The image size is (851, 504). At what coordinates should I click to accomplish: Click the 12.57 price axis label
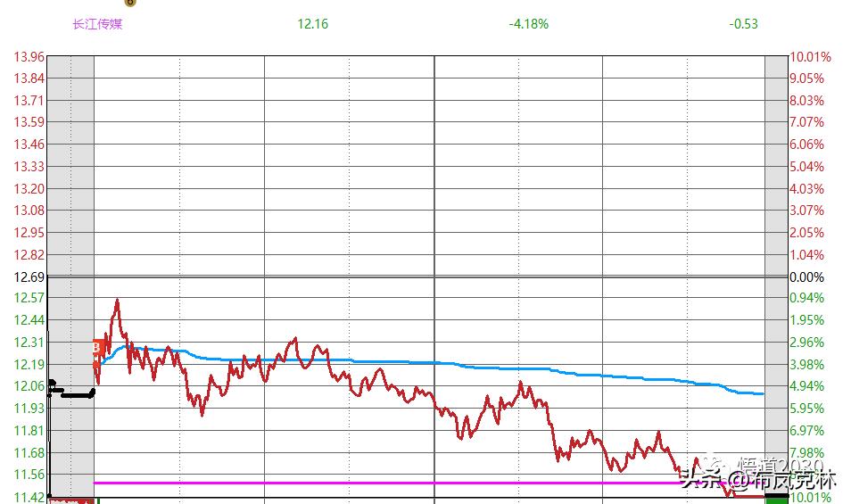(29, 298)
